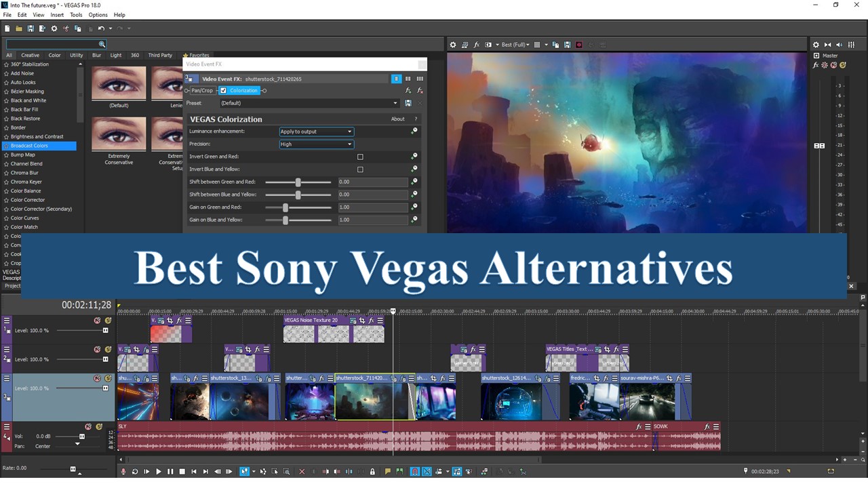Image resolution: width=868 pixels, height=488 pixels.
Task: Check Invert Blue and Yellow checkbox
Action: coord(360,169)
